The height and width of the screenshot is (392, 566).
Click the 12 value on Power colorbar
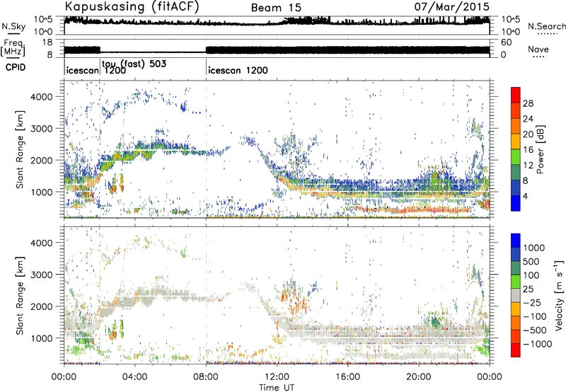tap(528, 166)
